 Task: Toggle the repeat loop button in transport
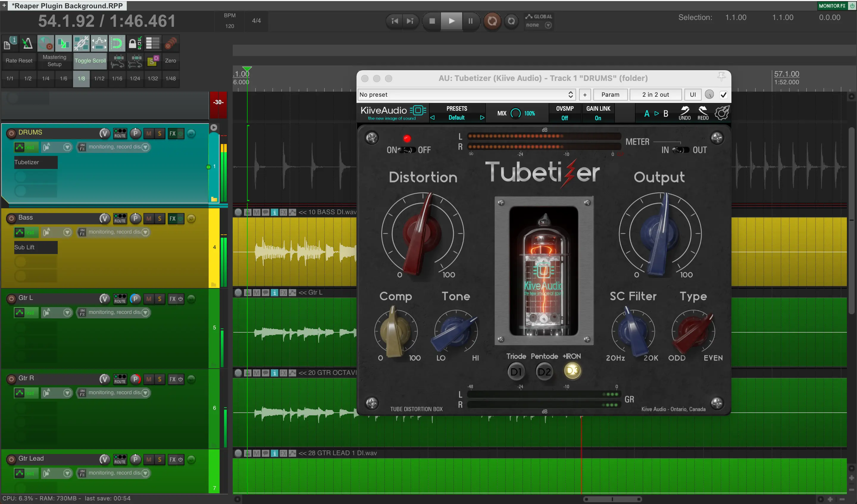[511, 21]
